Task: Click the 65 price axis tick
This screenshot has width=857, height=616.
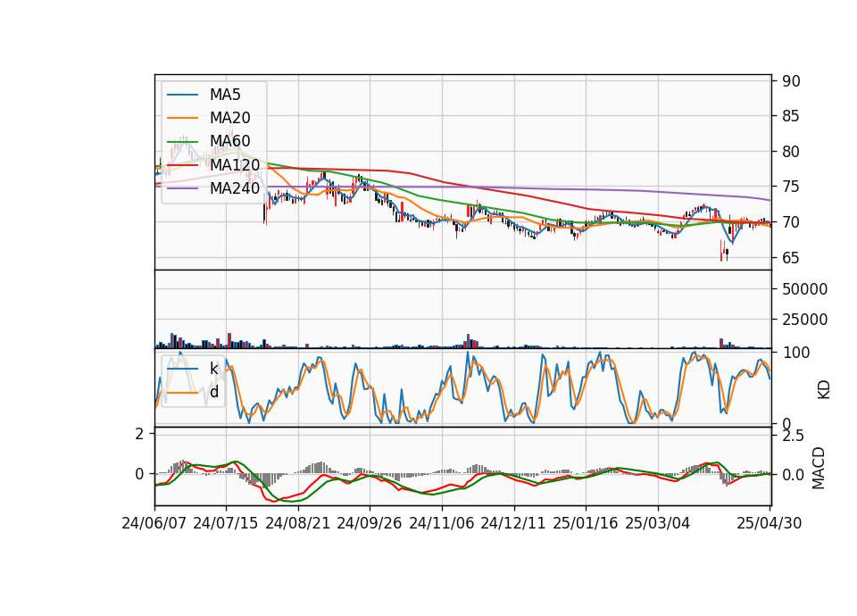Action: point(791,257)
